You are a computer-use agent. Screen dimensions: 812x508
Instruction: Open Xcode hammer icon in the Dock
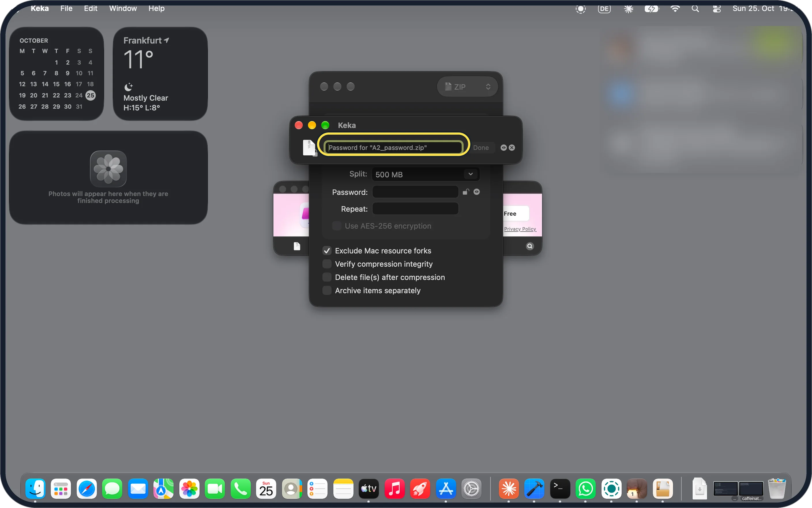534,488
